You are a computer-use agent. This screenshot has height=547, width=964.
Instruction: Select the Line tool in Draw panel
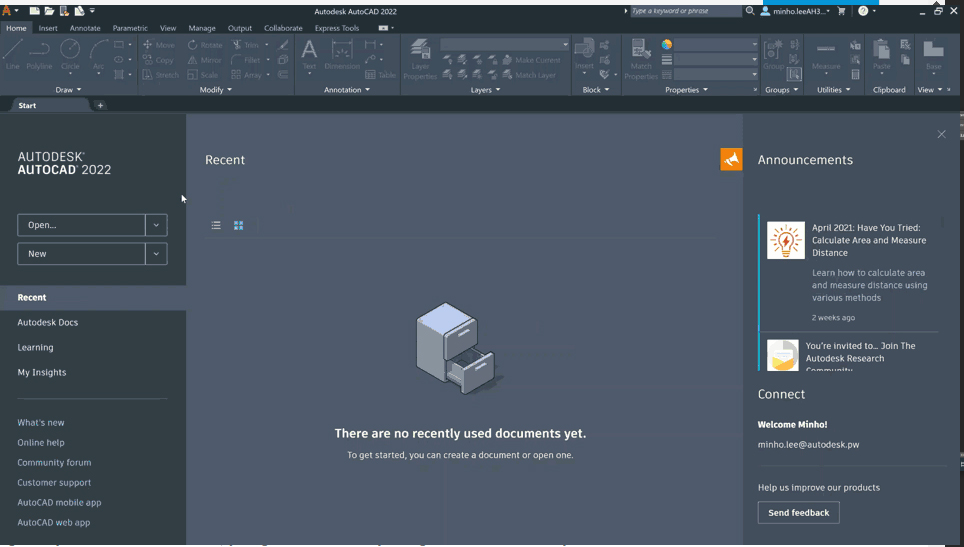(12, 53)
